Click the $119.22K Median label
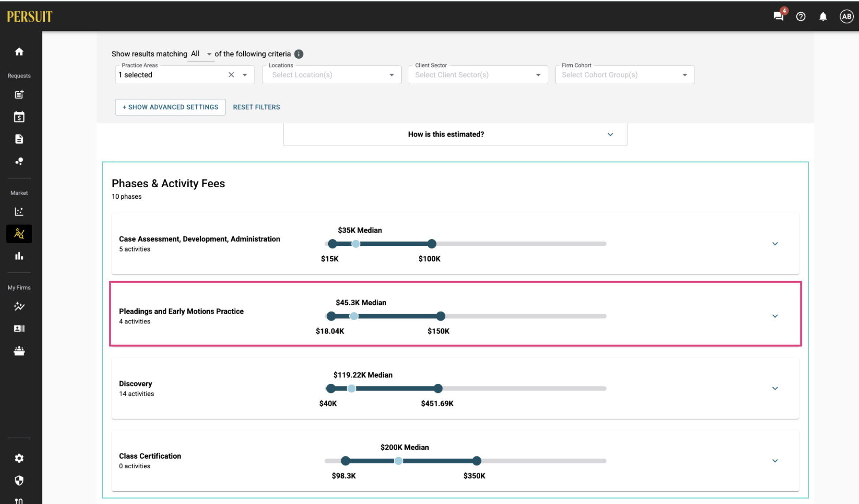This screenshot has height=504, width=859. tap(362, 375)
